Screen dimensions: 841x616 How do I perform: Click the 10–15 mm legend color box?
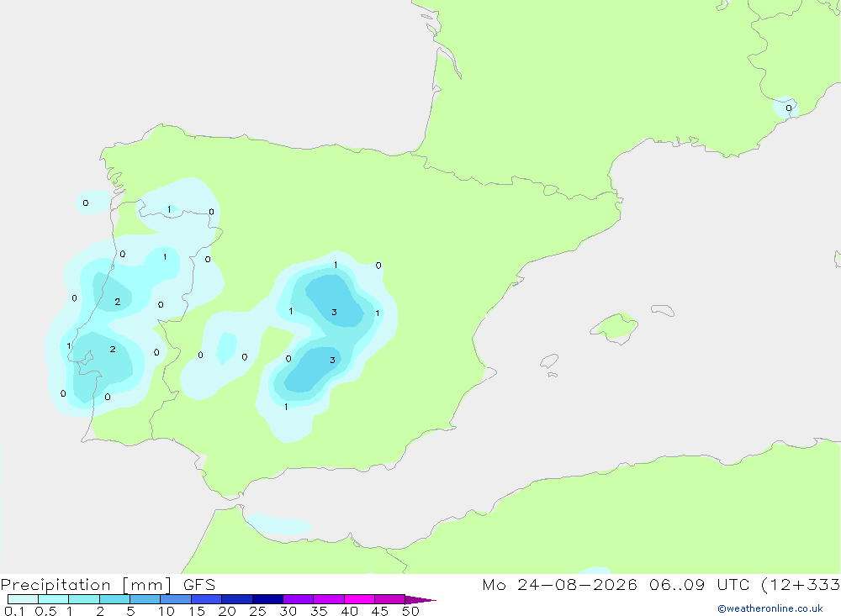176,599
